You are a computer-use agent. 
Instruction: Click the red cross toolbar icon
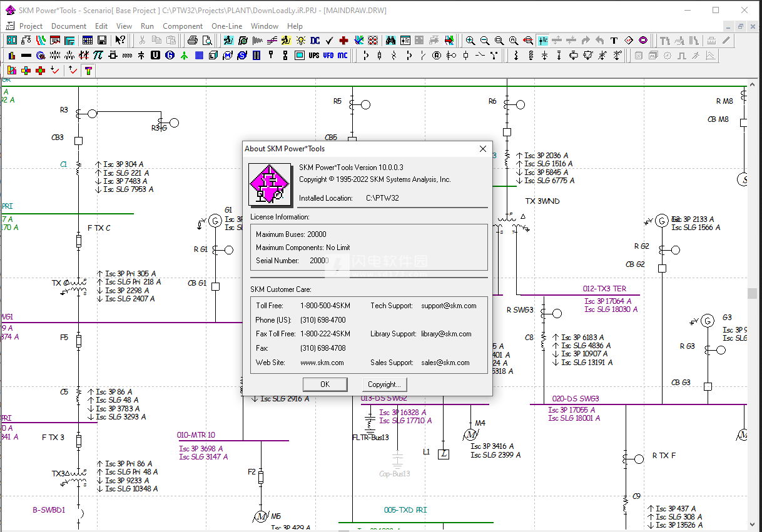pos(343,40)
